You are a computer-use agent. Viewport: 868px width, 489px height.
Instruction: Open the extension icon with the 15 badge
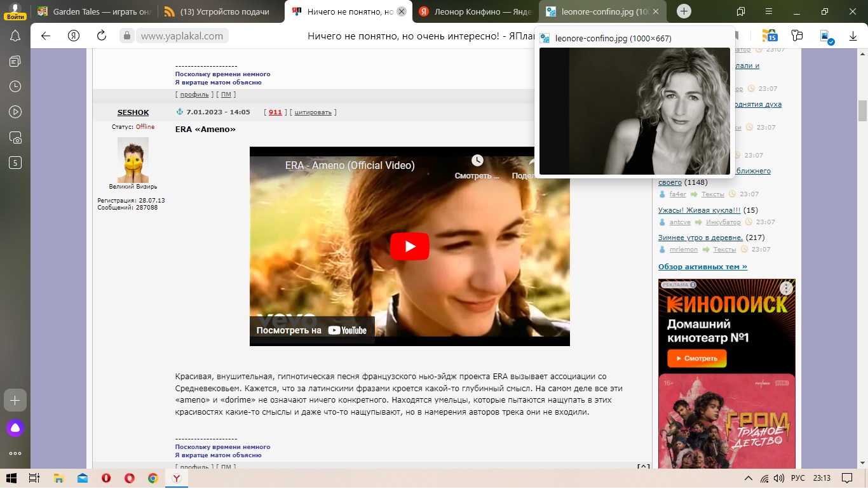click(x=770, y=36)
